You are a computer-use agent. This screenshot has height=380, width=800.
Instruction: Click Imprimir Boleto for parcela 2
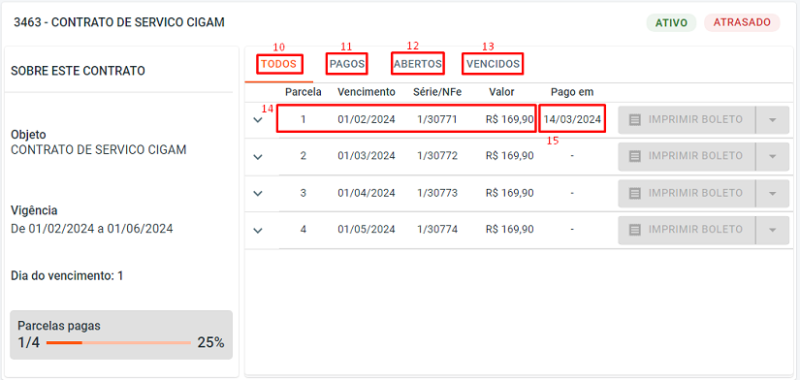[x=686, y=156]
